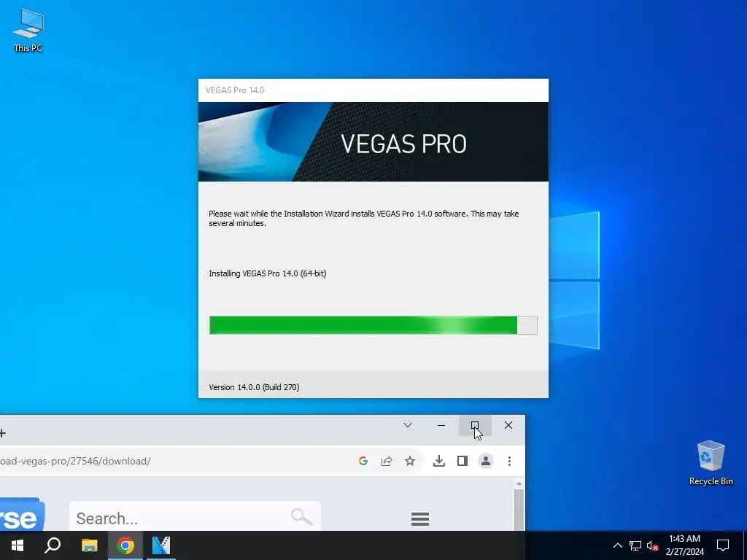Viewport: 747px width, 560px height.
Task: Click the 'Please wait while the Installation Wizard' message
Action: pos(363,218)
